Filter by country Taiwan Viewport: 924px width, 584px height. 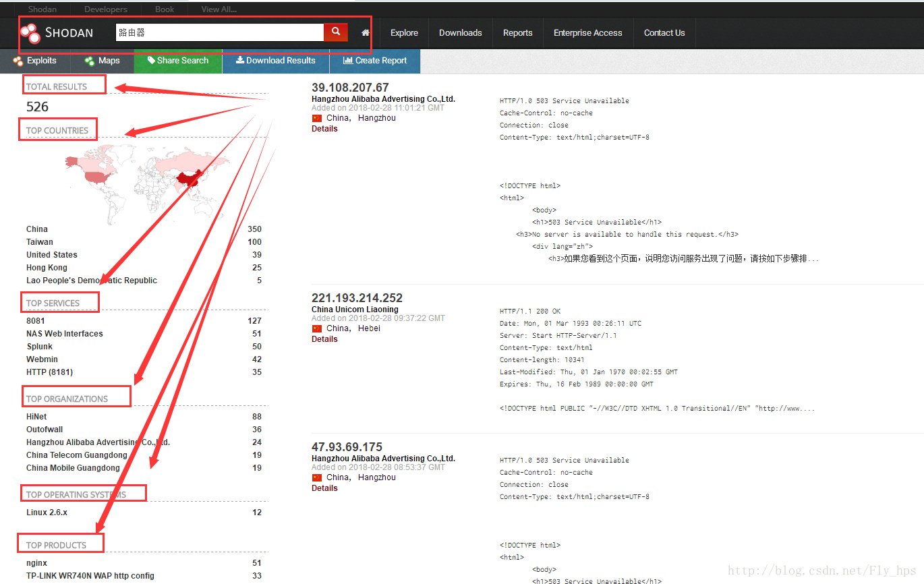(x=40, y=242)
